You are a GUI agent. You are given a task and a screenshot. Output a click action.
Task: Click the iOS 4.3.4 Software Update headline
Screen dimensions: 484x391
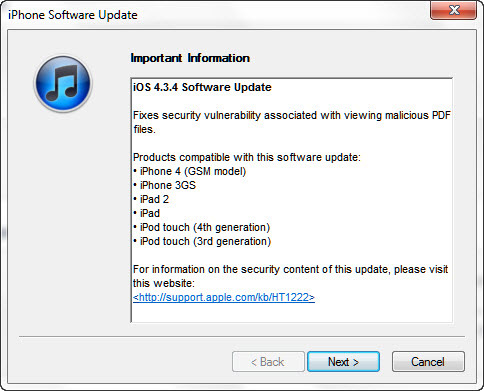[x=202, y=87]
